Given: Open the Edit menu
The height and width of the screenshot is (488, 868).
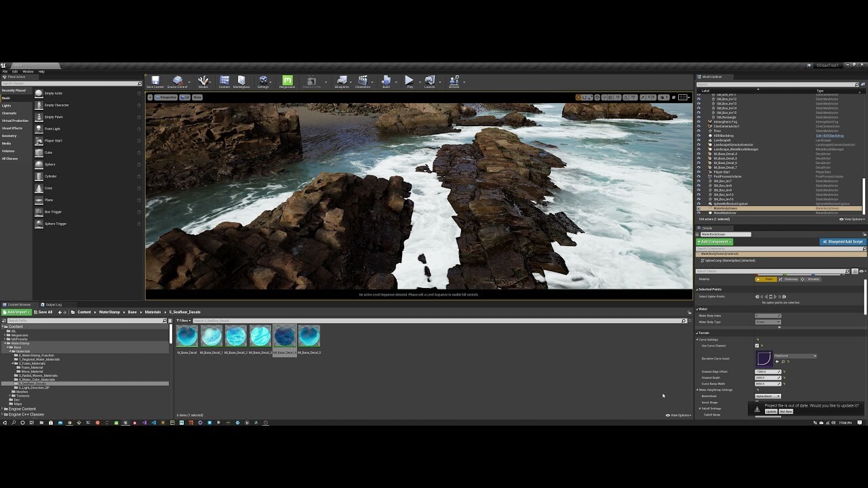Looking at the screenshot, I should 15,70.
